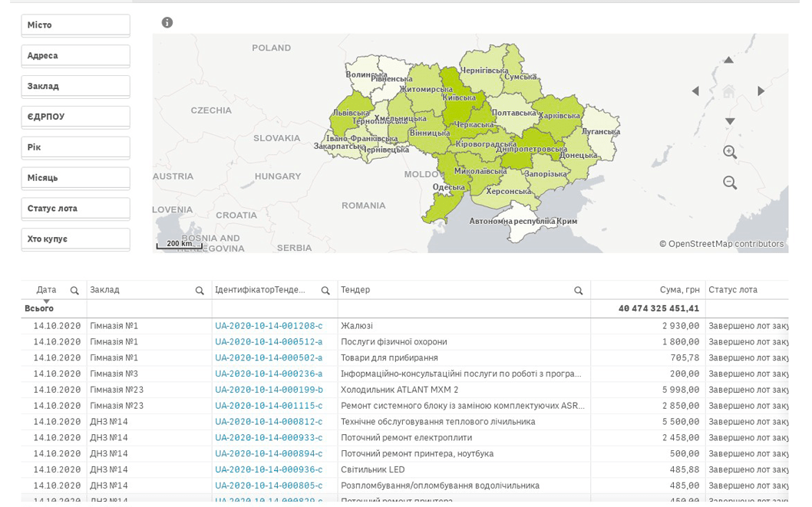Reset map view with the home icon

728,91
